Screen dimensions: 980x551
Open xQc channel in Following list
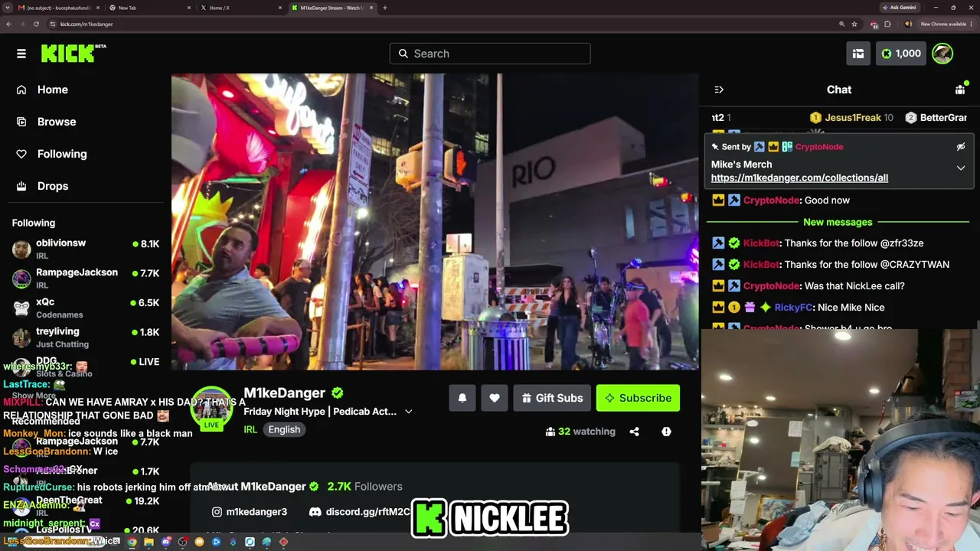(86, 308)
